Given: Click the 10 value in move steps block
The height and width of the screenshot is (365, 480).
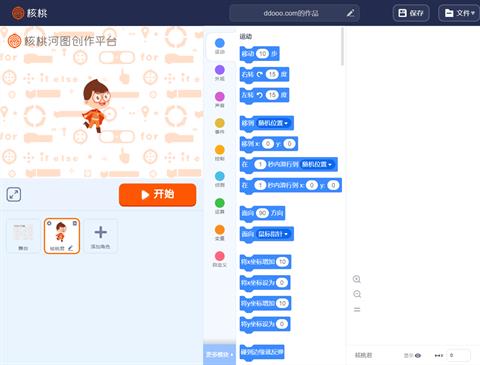Looking at the screenshot, I should (x=263, y=54).
